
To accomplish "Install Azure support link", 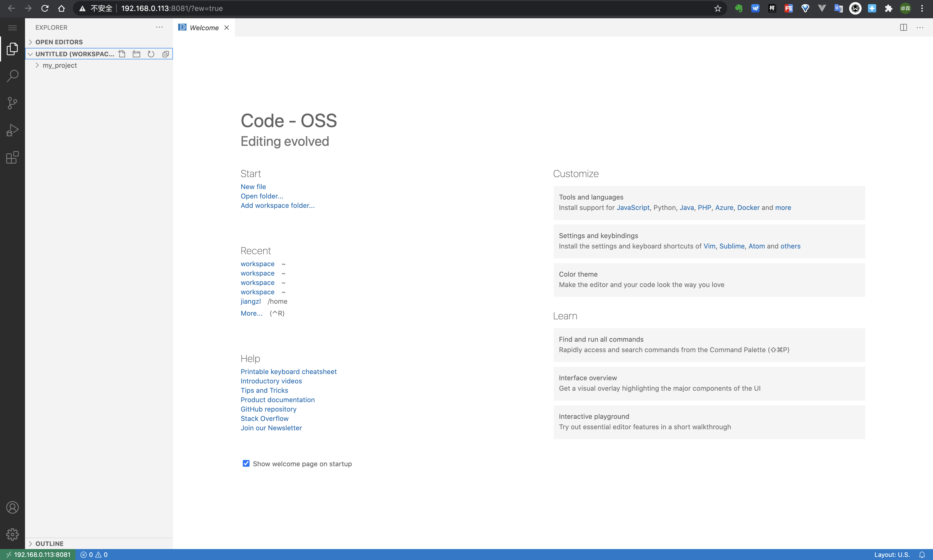I will [724, 208].
